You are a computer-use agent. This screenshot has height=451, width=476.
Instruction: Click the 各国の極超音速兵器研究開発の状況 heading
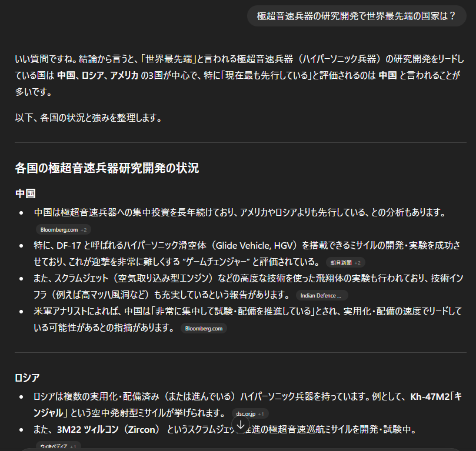pos(106,168)
